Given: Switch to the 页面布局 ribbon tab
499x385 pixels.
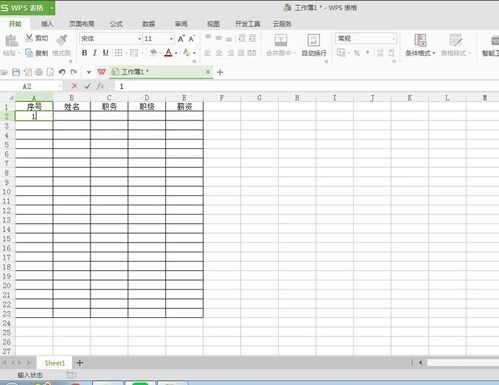Looking at the screenshot, I should [82, 24].
